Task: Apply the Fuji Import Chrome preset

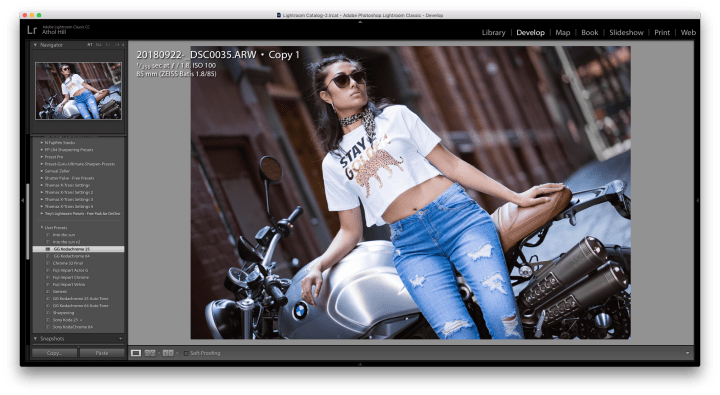Action: point(71,277)
